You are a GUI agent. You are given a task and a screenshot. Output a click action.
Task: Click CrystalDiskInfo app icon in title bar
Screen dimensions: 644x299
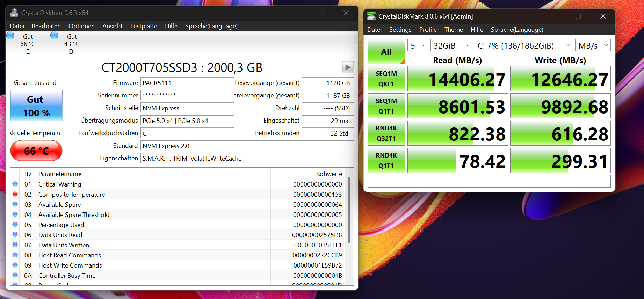coord(14,13)
